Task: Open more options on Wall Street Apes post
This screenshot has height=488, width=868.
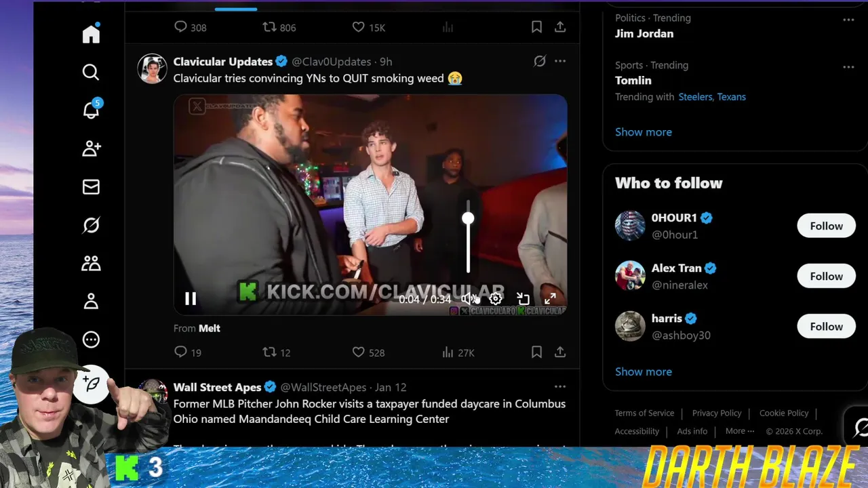Action: 560,386
